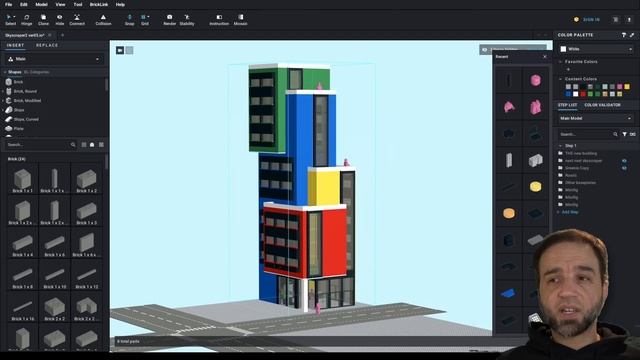Image resolution: width=640 pixels, height=360 pixels.
Task: Select the blue content color swatch
Action: [568, 94]
